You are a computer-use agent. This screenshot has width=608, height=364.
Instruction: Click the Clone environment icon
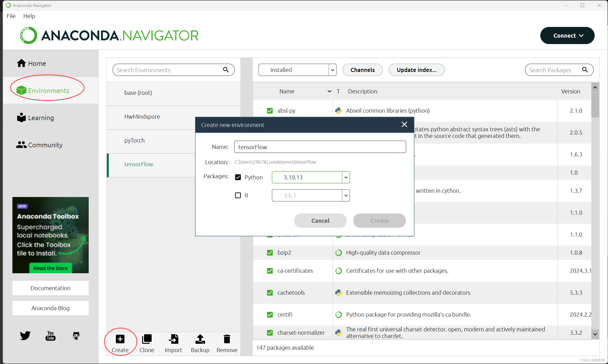pos(147,339)
